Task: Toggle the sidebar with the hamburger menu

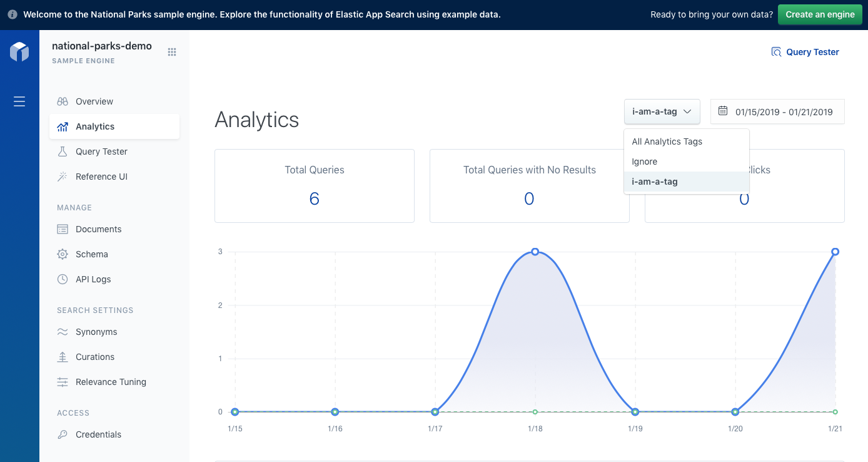Action: point(19,101)
